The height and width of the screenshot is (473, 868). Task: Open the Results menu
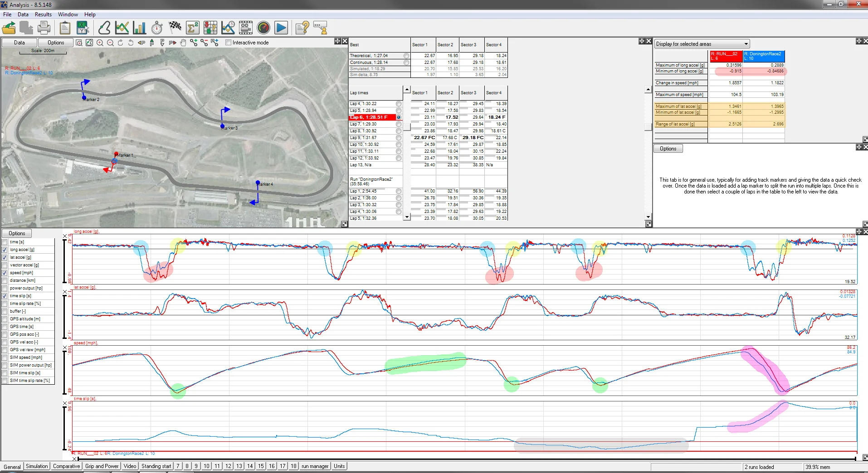point(43,14)
